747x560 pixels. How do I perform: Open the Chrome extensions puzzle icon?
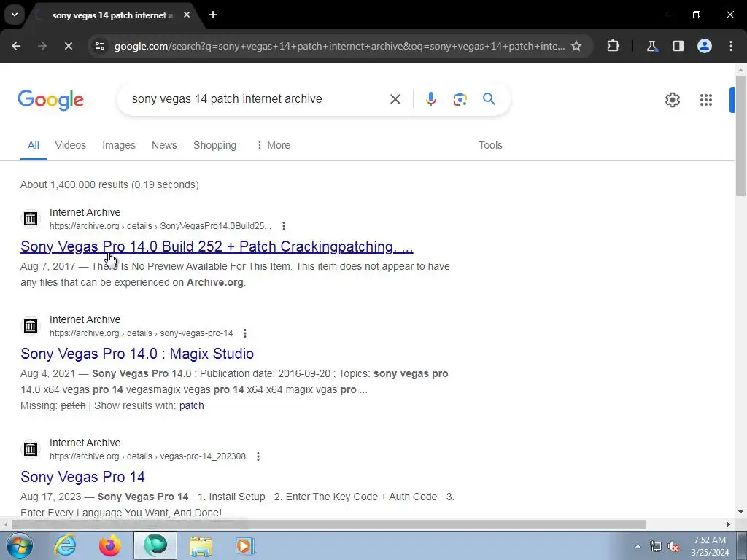(x=613, y=46)
